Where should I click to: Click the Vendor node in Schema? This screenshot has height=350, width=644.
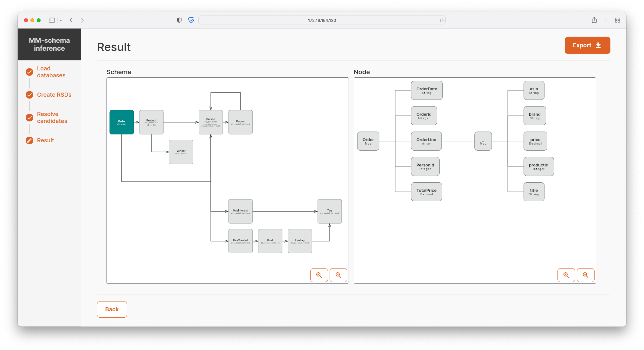coord(183,152)
